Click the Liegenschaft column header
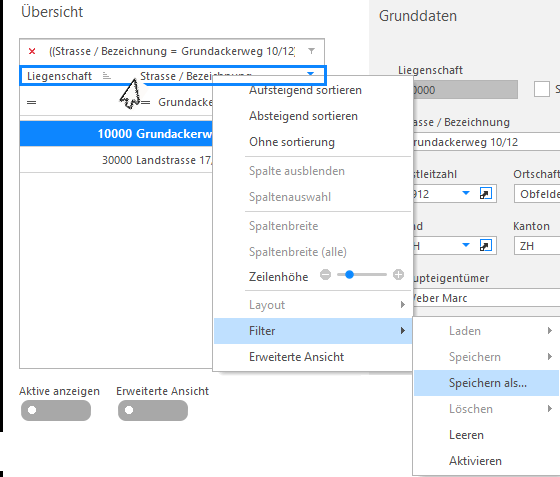 [60, 76]
